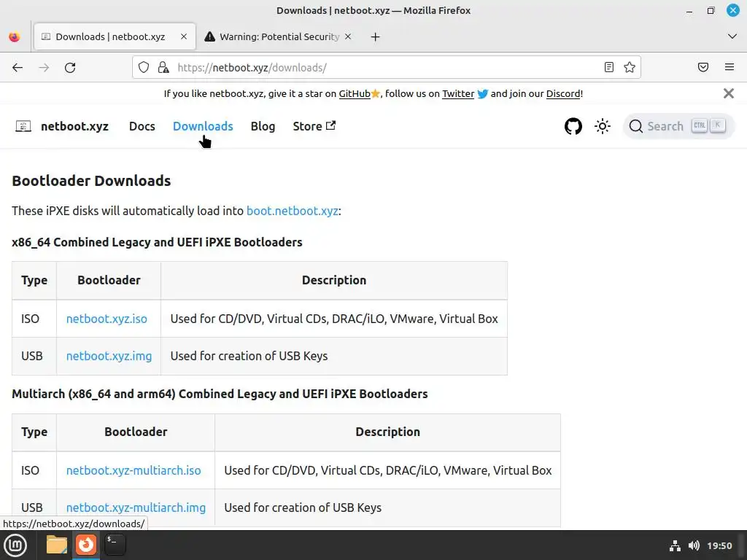This screenshot has width=747, height=560.
Task: Expand the list all tabs chevron
Action: click(732, 36)
